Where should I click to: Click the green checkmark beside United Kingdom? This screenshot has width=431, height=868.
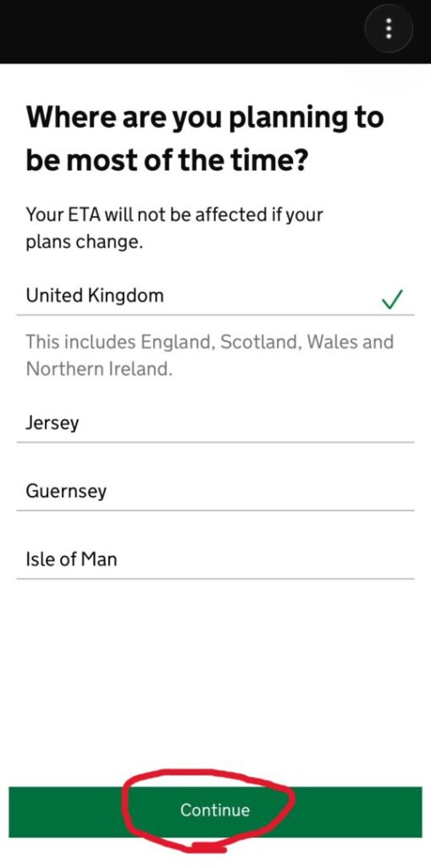click(392, 299)
